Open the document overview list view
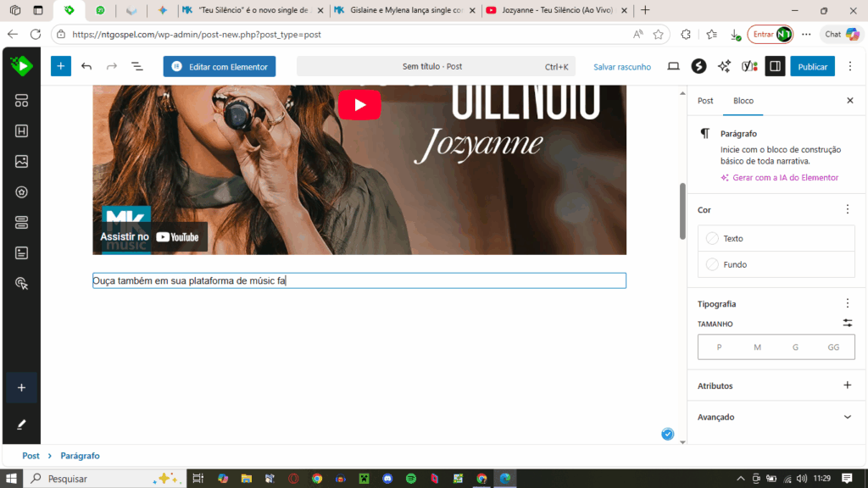This screenshot has height=488, width=868. [x=136, y=66]
